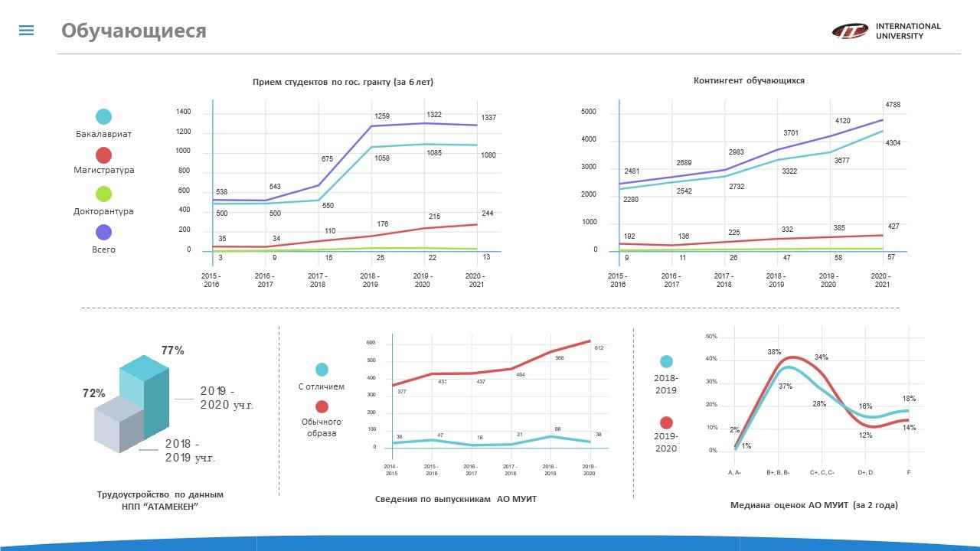Click the 38% peak on grades curve
Screen dimensions: 980x551
coord(774,352)
